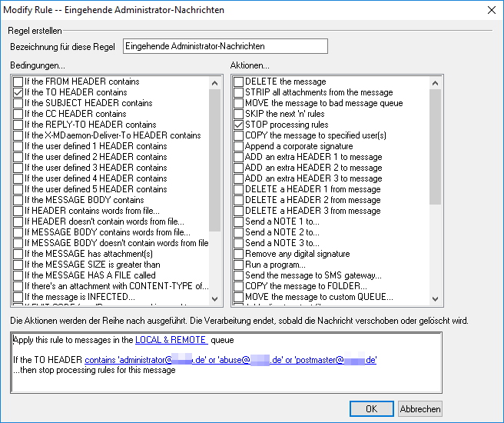Click the rule name input field

225,47
